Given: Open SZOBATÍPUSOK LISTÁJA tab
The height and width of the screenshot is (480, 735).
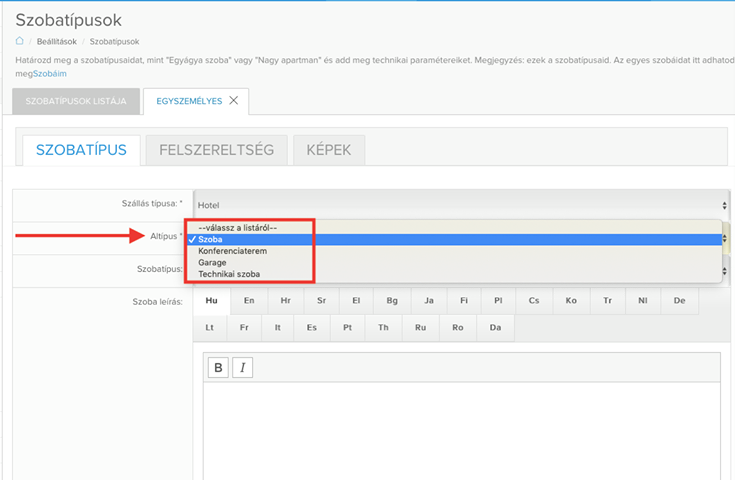Looking at the screenshot, I should pyautogui.click(x=76, y=101).
